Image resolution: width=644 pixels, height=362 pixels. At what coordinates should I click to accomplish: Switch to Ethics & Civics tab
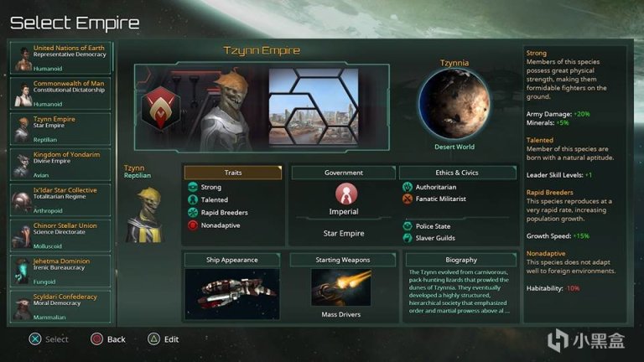(x=457, y=173)
